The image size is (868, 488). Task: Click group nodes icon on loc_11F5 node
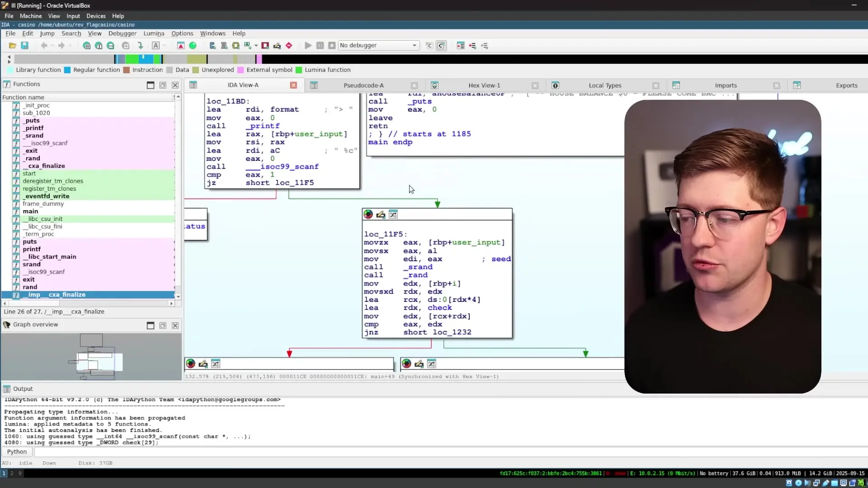click(393, 215)
